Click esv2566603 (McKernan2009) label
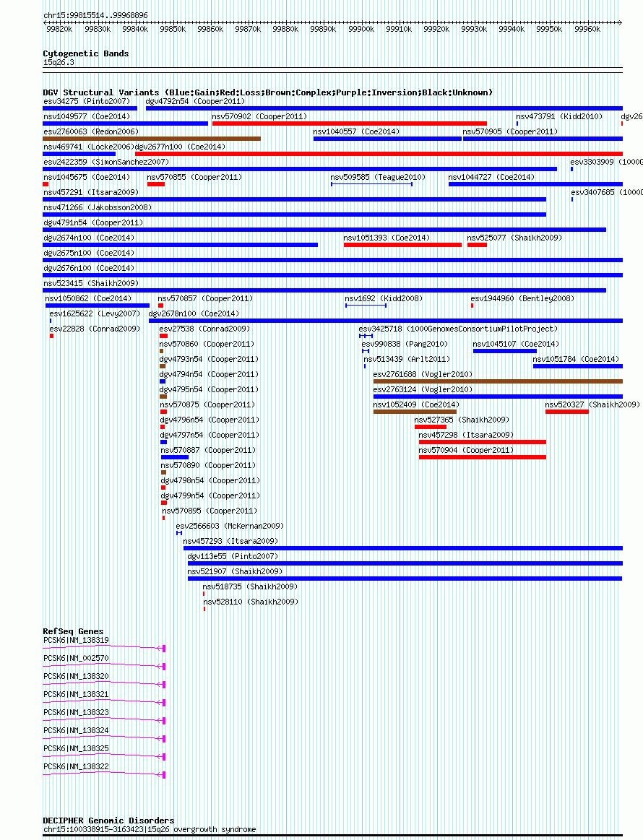 click(x=230, y=526)
